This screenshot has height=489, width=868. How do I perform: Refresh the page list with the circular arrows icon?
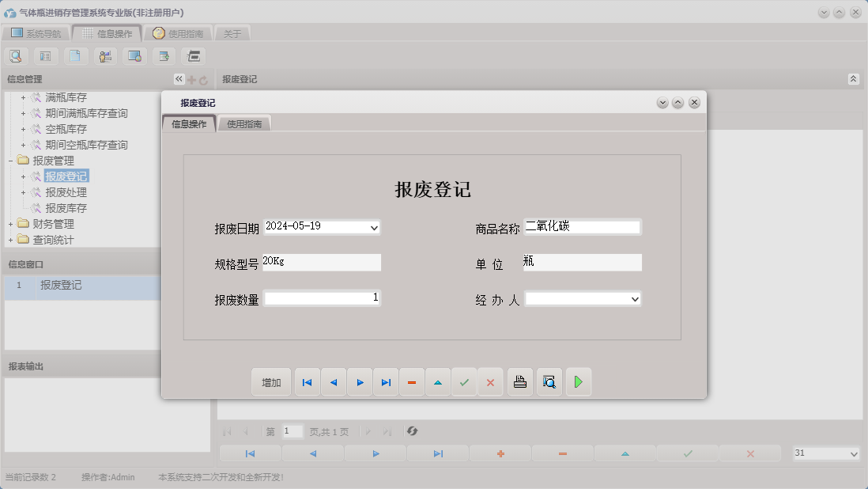(x=410, y=431)
